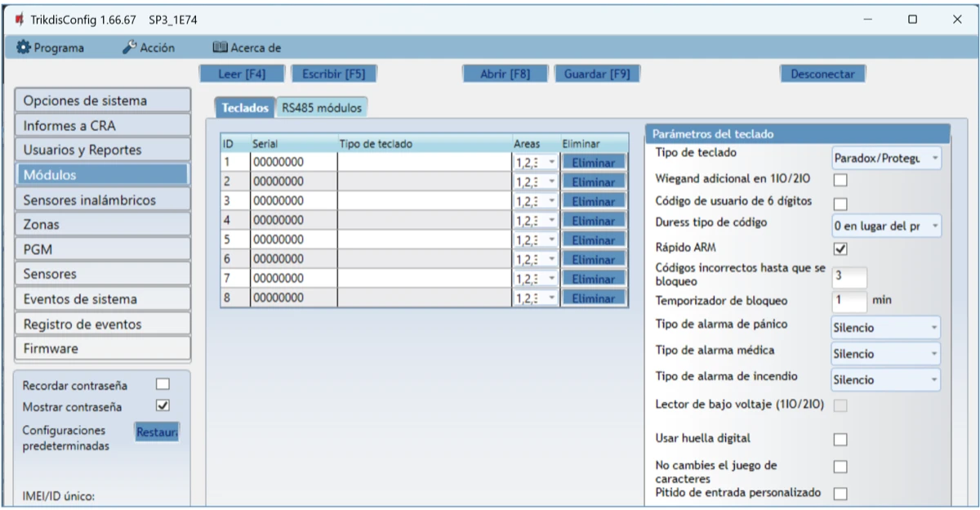Expand Tipo de alarma de pánico dropdown
The image size is (980, 510).
pyautogui.click(x=885, y=328)
